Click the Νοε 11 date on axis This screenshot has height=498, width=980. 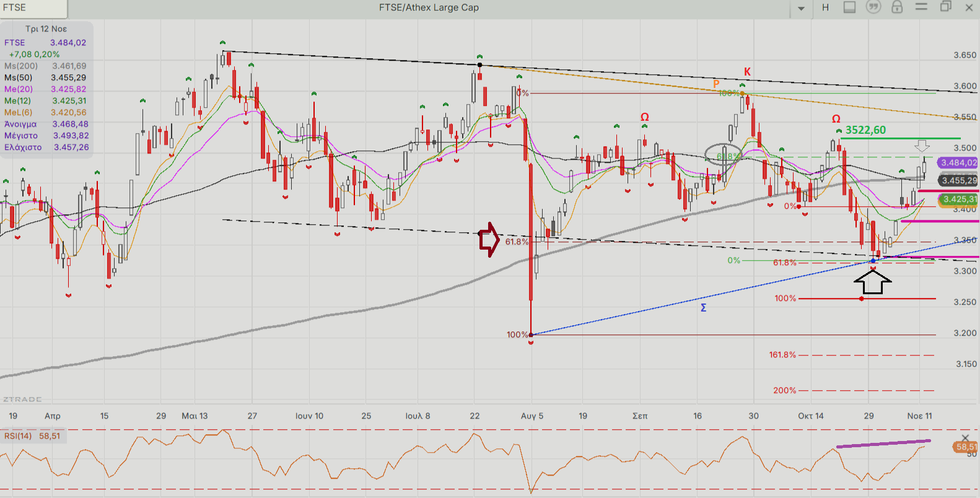tap(919, 416)
